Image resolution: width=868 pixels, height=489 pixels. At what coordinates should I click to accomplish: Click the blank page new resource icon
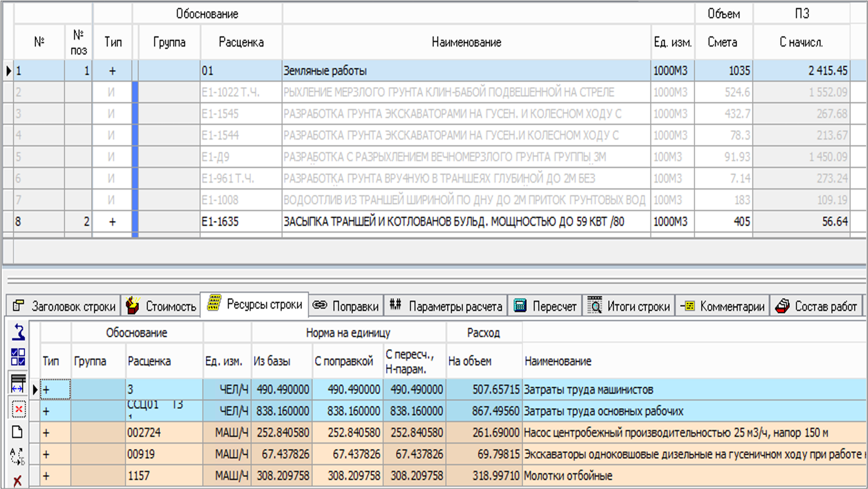[18, 432]
